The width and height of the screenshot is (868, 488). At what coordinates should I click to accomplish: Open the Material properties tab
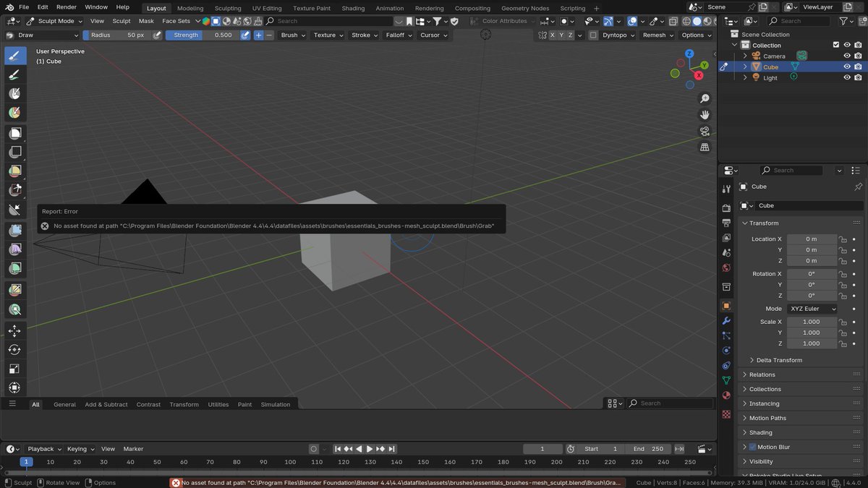(x=726, y=395)
